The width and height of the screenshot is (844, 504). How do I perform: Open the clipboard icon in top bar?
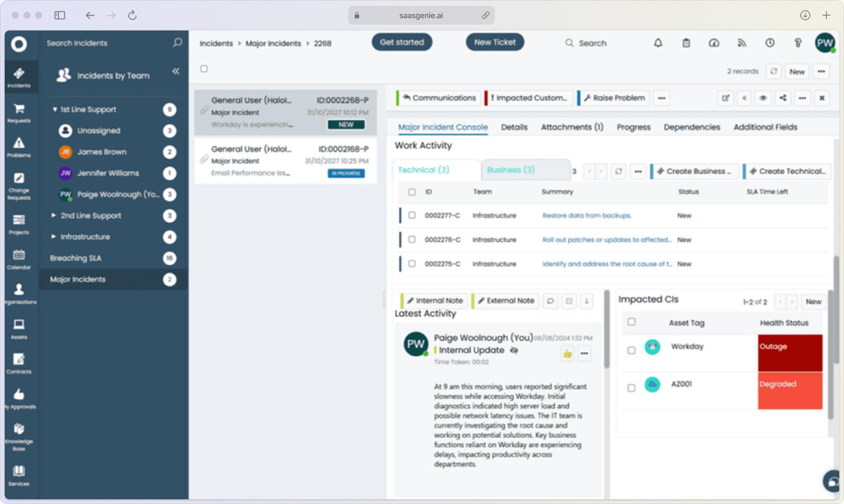click(686, 43)
